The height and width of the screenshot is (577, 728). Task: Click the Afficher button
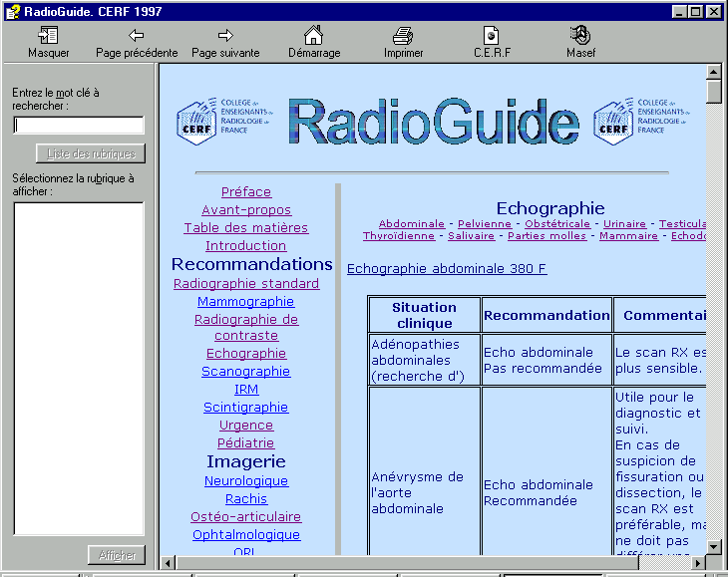coord(117,555)
